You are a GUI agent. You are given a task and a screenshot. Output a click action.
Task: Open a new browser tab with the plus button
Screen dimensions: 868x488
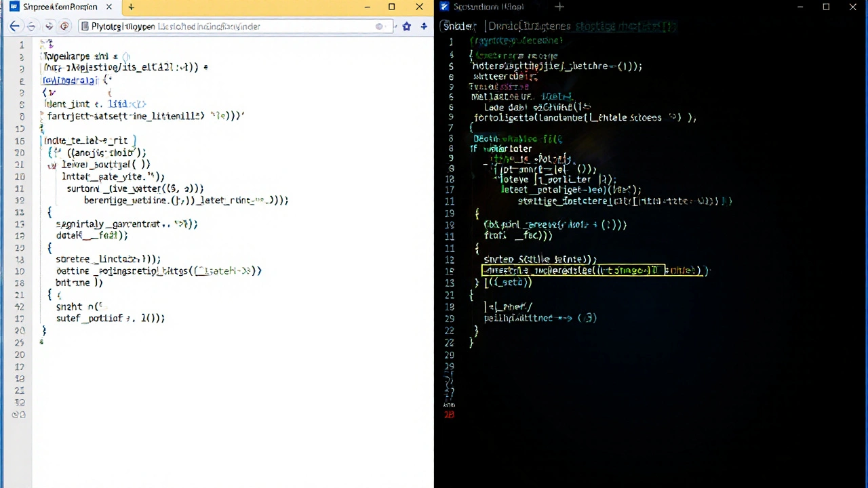tap(131, 7)
